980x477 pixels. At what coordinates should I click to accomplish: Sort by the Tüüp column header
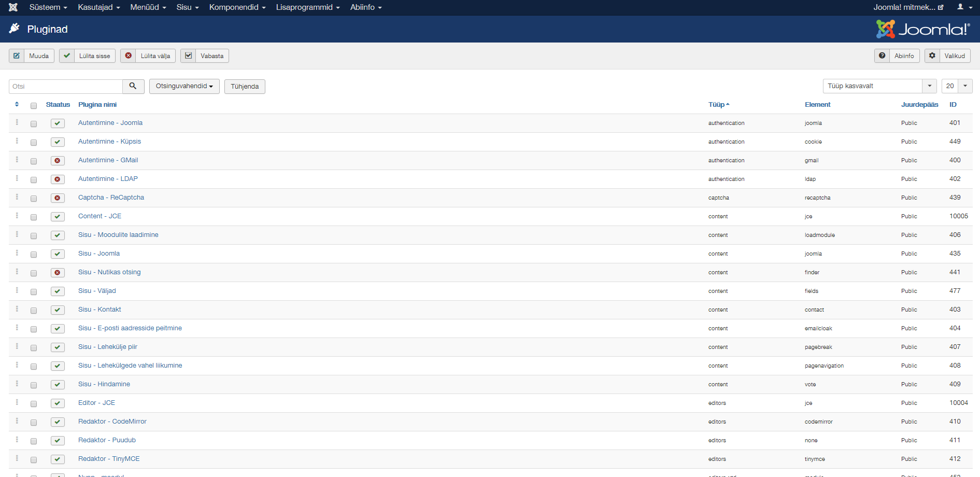tap(719, 105)
